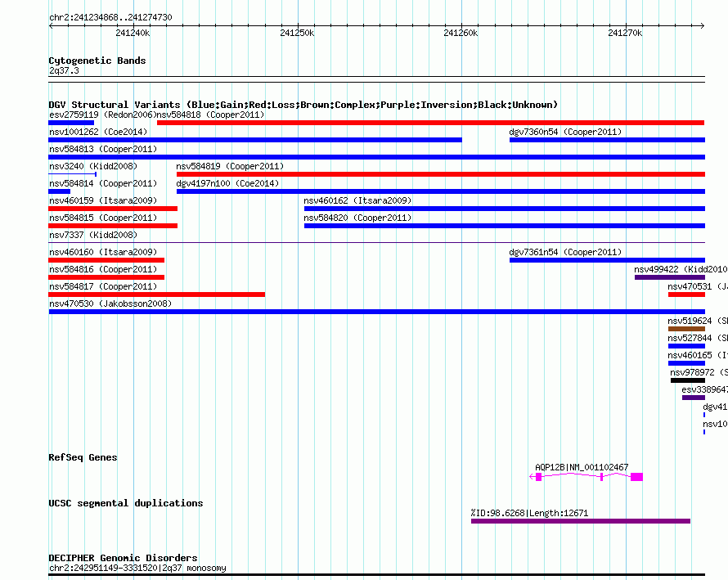Click the nsv460159 (Itsara2009) red bar

tap(113, 209)
